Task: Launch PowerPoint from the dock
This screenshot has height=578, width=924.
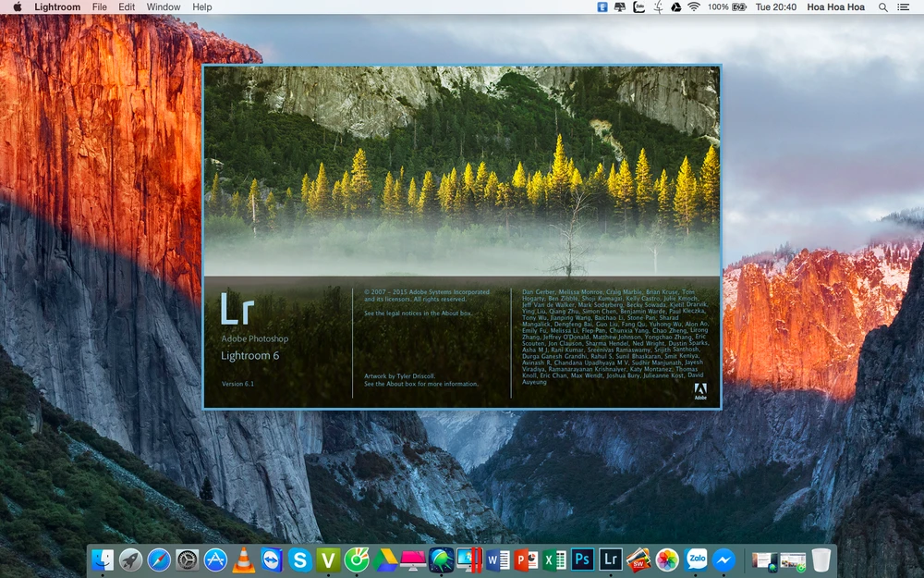Action: pyautogui.click(x=527, y=560)
